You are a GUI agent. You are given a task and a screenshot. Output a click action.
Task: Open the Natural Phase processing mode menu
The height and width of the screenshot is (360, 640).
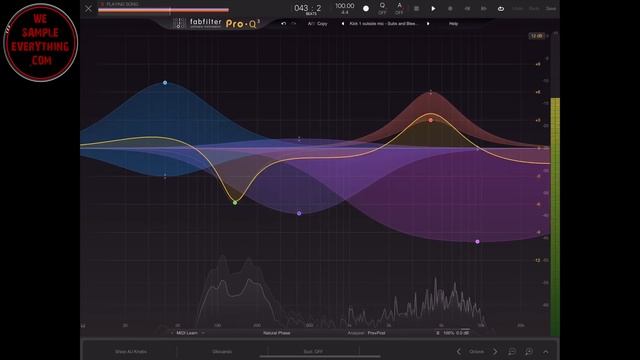pos(276,333)
